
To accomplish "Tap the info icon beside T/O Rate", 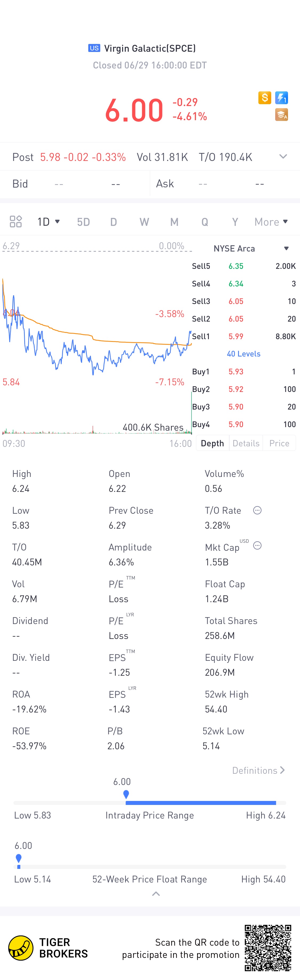I will 257,510.
